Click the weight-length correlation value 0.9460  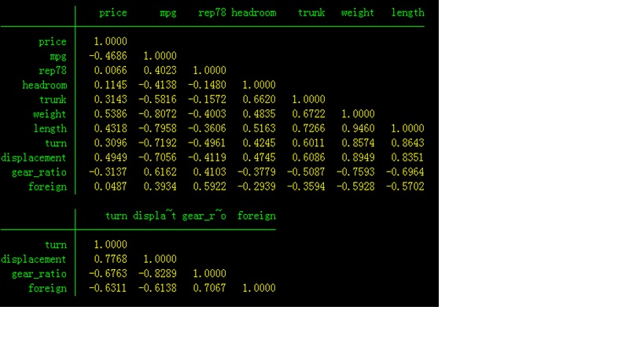coord(358,128)
